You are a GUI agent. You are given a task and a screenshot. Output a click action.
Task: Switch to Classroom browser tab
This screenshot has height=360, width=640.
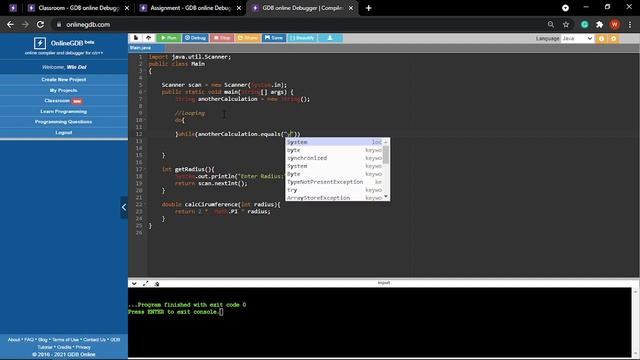tap(78, 8)
